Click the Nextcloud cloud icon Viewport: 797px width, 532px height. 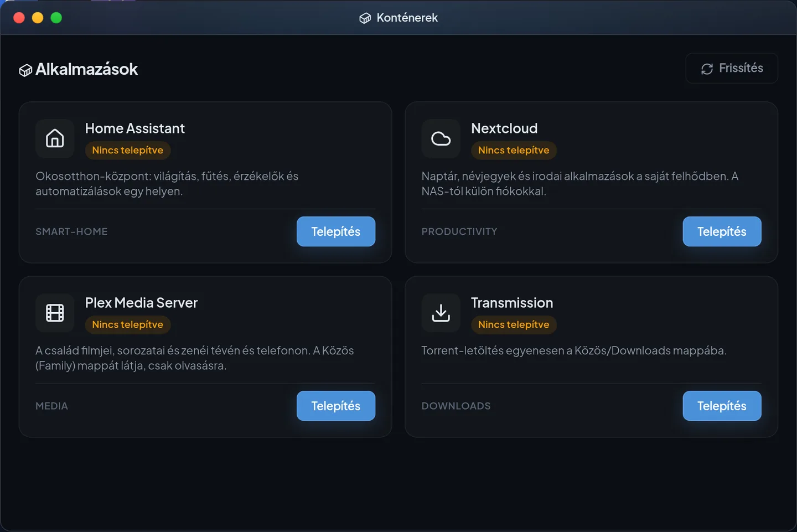441,138
